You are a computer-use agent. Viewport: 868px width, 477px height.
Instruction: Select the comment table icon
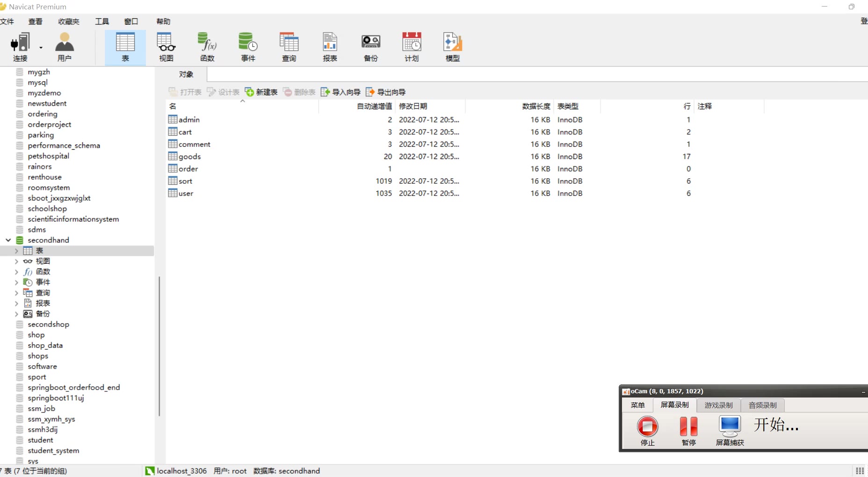pos(173,144)
